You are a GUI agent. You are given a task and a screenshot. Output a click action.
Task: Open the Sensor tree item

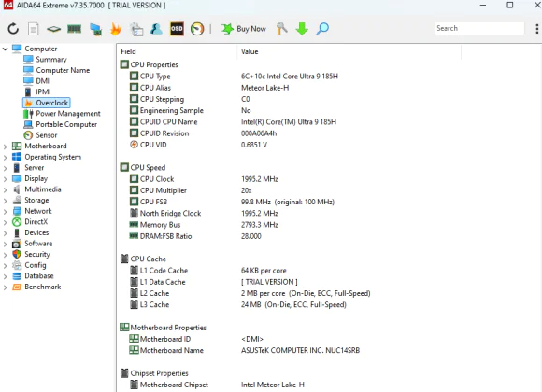pos(47,135)
